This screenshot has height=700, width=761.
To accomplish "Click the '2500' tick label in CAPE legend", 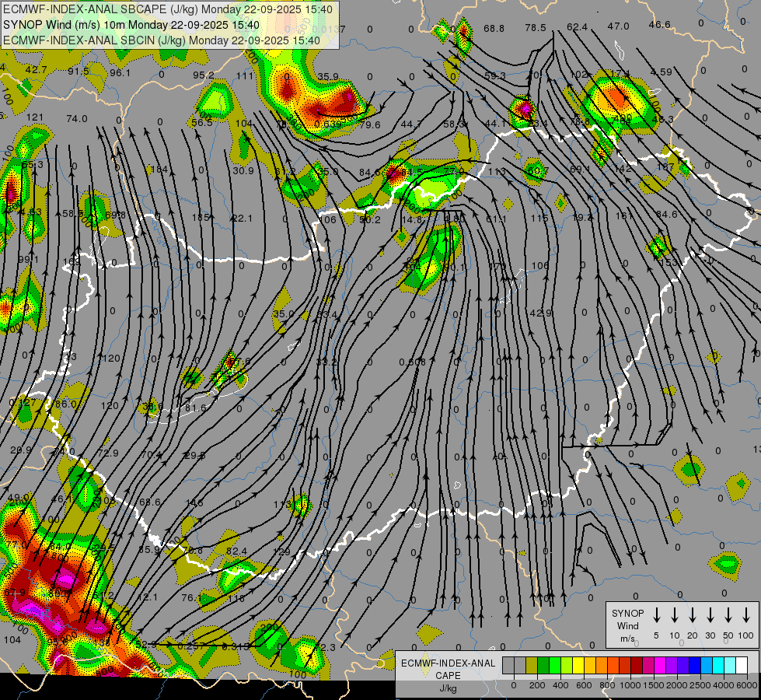I will 700,685.
